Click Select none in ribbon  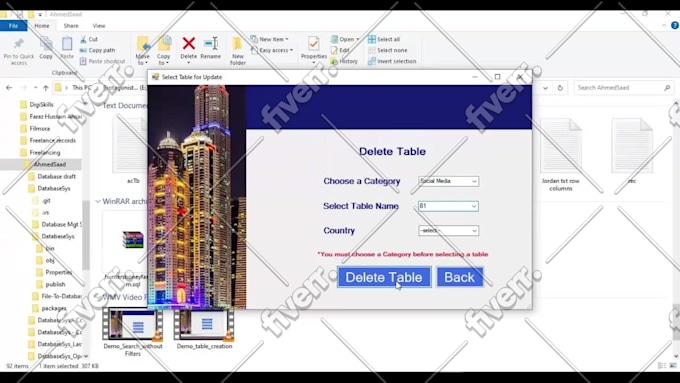388,50
